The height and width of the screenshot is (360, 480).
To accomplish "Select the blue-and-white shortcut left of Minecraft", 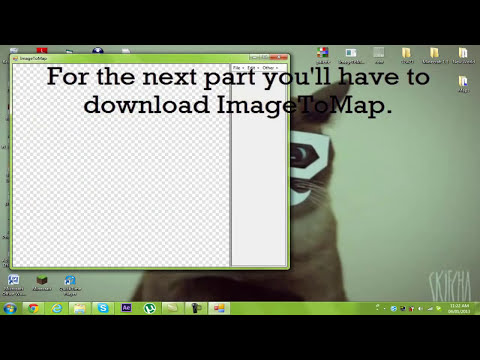I will point(14,285).
